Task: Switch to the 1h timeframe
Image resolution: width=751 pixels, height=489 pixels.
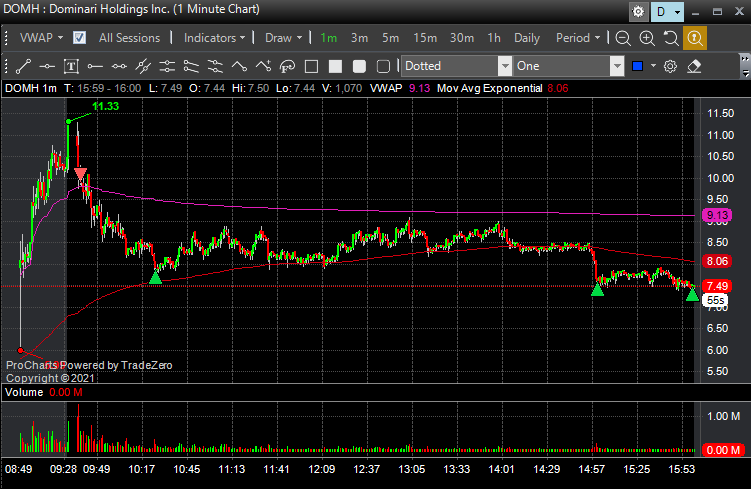Action: [x=494, y=38]
